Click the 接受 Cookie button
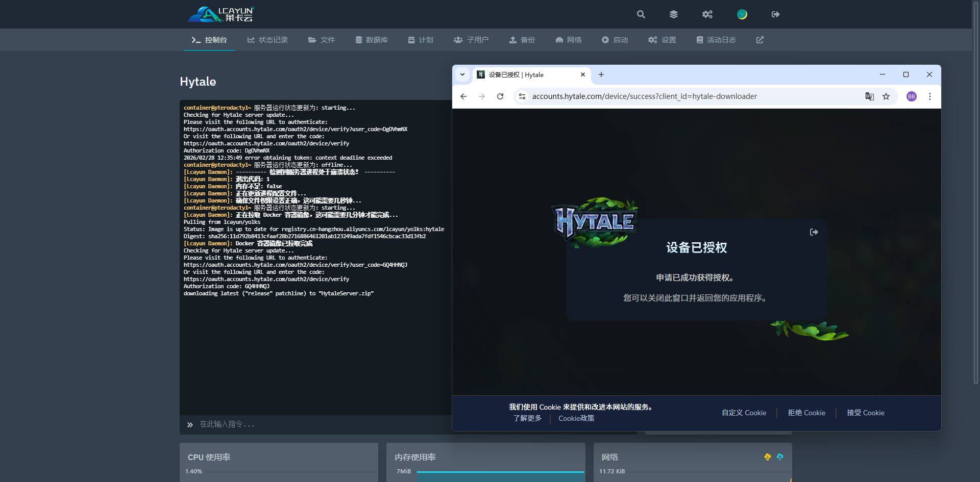 click(865, 413)
